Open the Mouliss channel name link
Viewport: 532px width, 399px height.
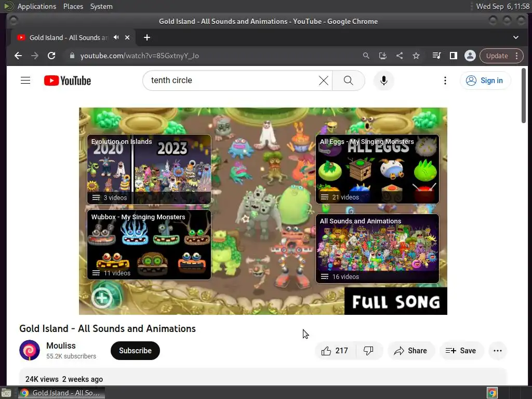tap(61, 345)
